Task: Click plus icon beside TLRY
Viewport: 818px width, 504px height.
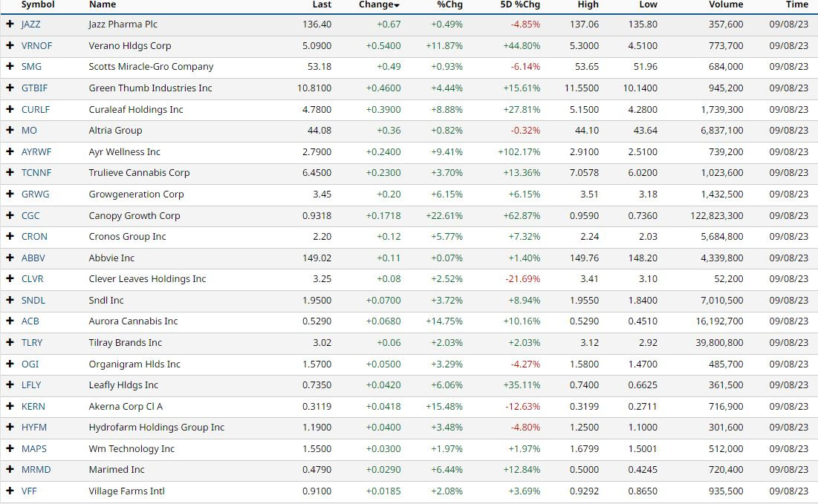Action: (x=10, y=342)
